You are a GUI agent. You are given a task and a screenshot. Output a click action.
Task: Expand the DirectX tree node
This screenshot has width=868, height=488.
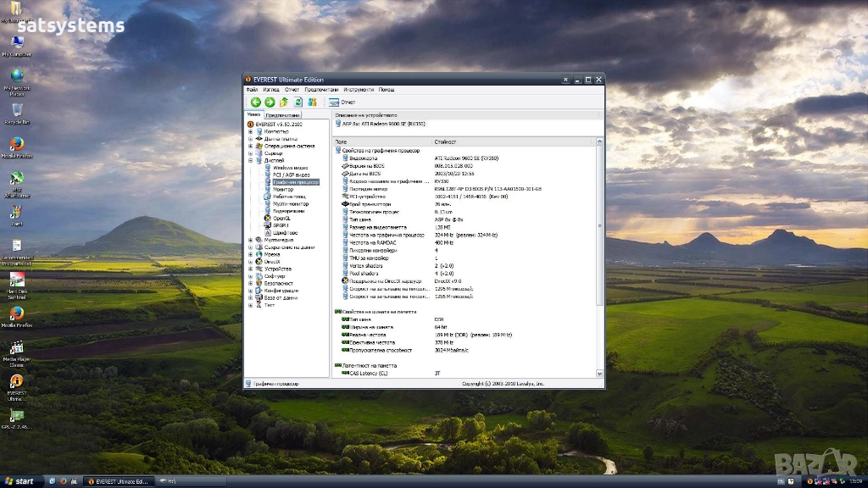(250, 262)
